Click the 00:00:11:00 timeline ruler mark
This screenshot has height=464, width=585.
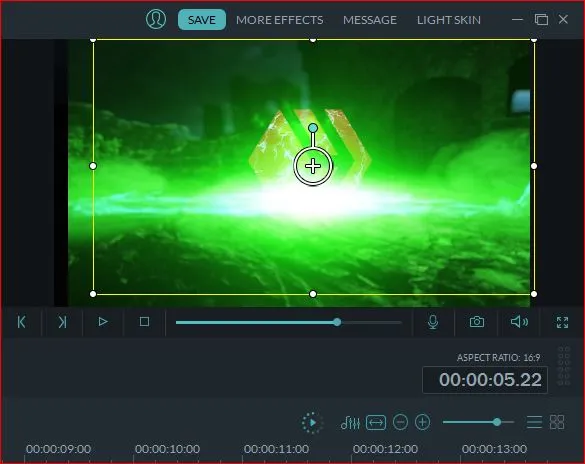(x=276, y=449)
